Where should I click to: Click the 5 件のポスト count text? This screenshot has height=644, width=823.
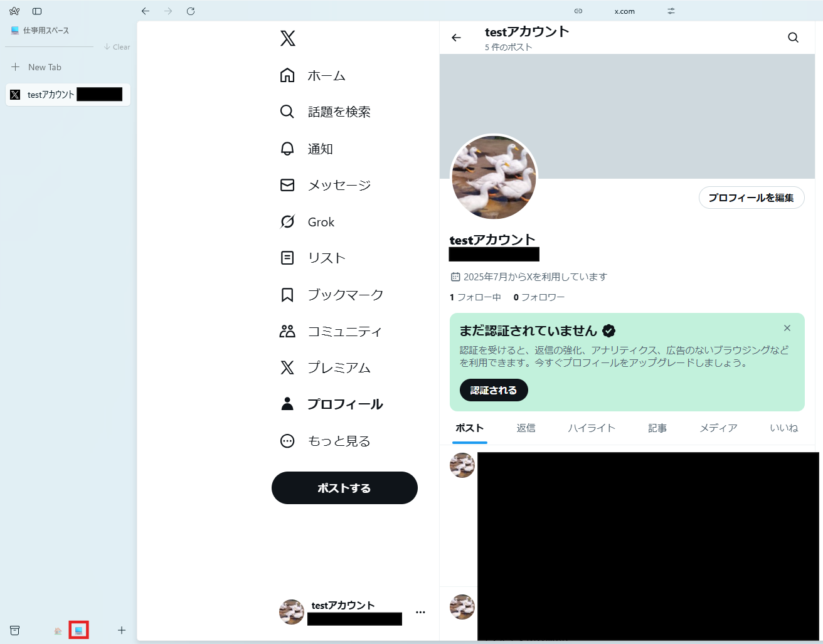(x=508, y=47)
